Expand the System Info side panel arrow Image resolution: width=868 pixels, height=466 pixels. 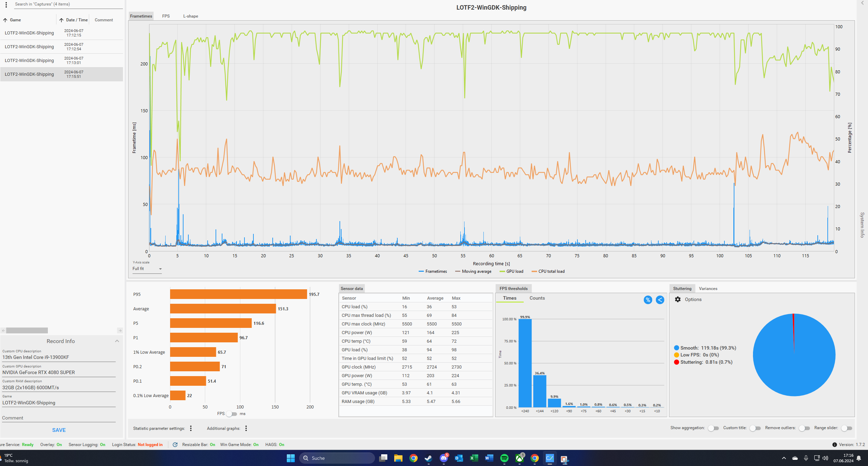click(862, 3)
